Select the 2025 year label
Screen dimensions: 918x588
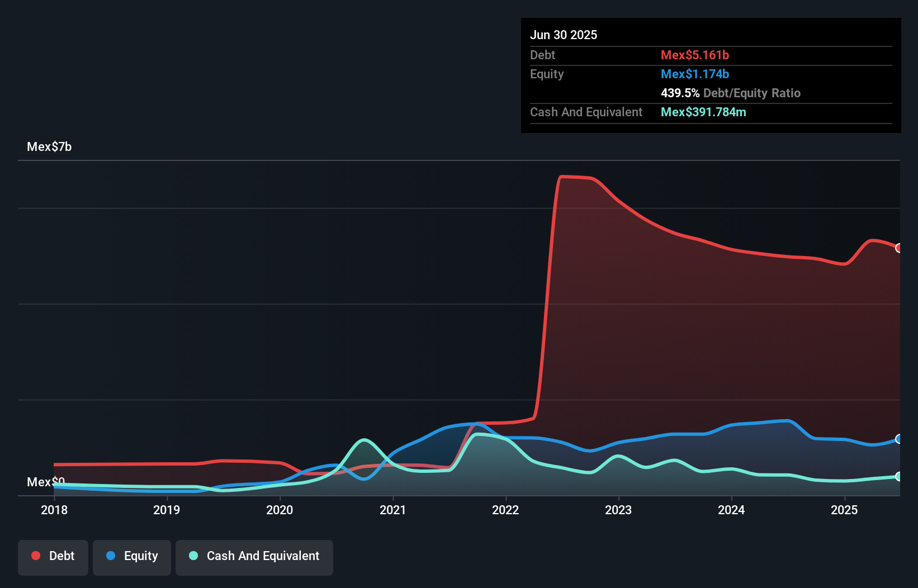point(844,510)
